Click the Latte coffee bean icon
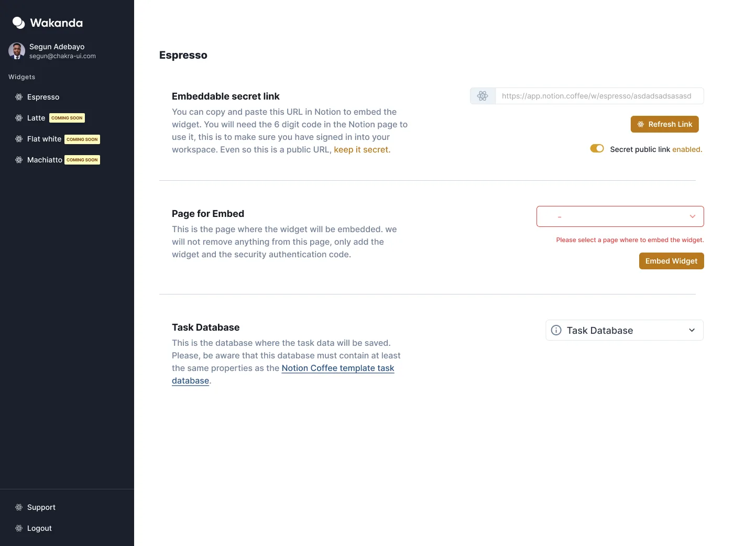Viewport: 756px width, 546px height. [x=19, y=117]
